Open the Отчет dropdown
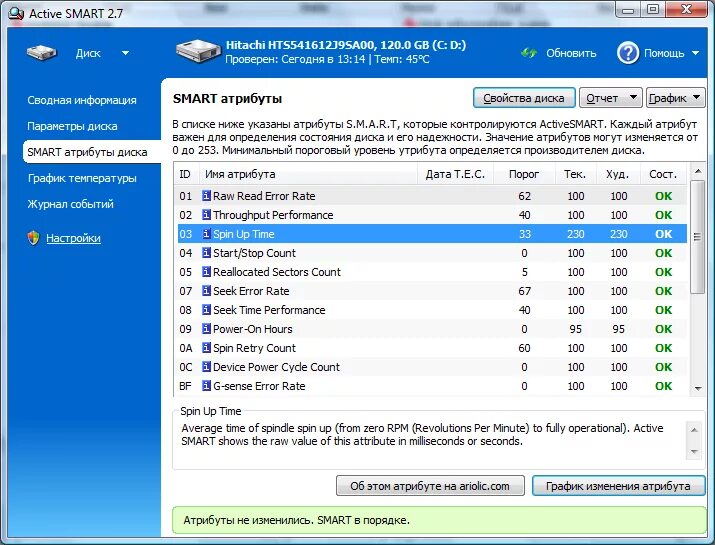The height and width of the screenshot is (545, 715). 611,98
